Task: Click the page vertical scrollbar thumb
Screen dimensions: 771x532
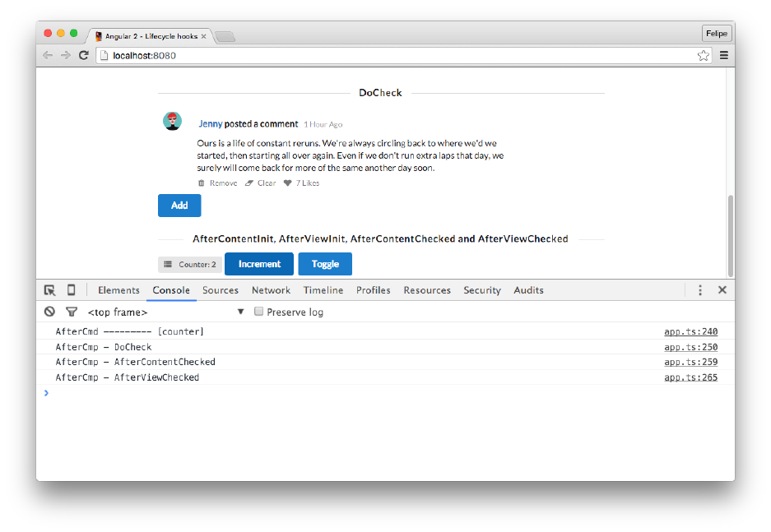Action: click(729, 234)
